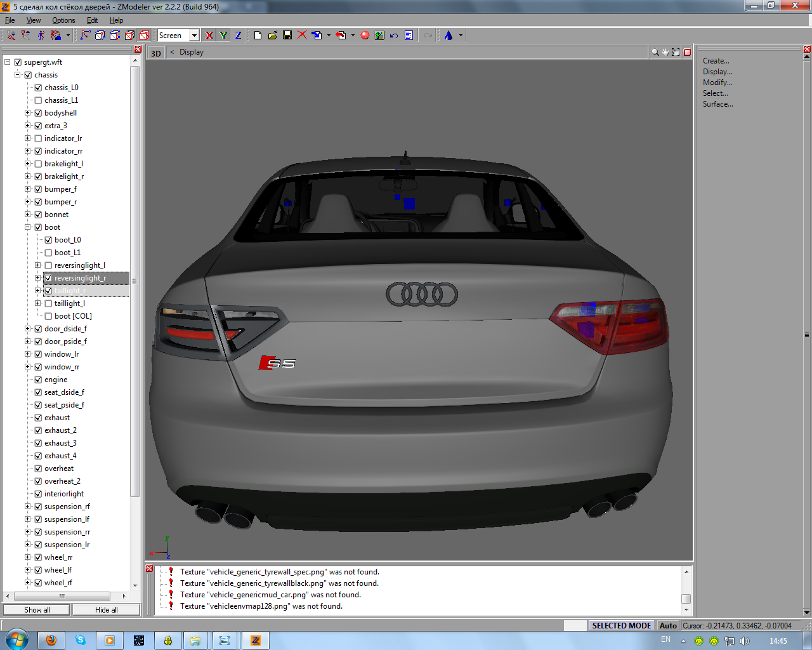Click the Save file toolbar icon

point(287,36)
